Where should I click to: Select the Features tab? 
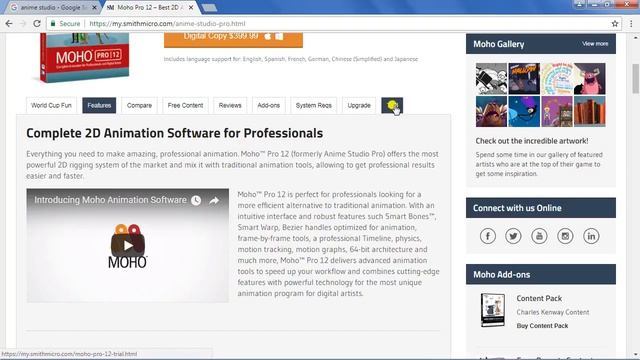click(99, 105)
